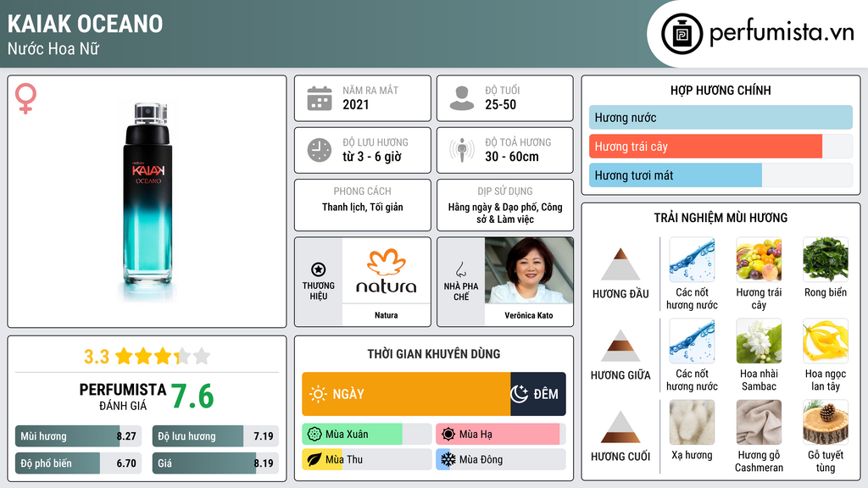Click the Hương giữa pyramid icon
868x488 pixels.
pos(620,346)
